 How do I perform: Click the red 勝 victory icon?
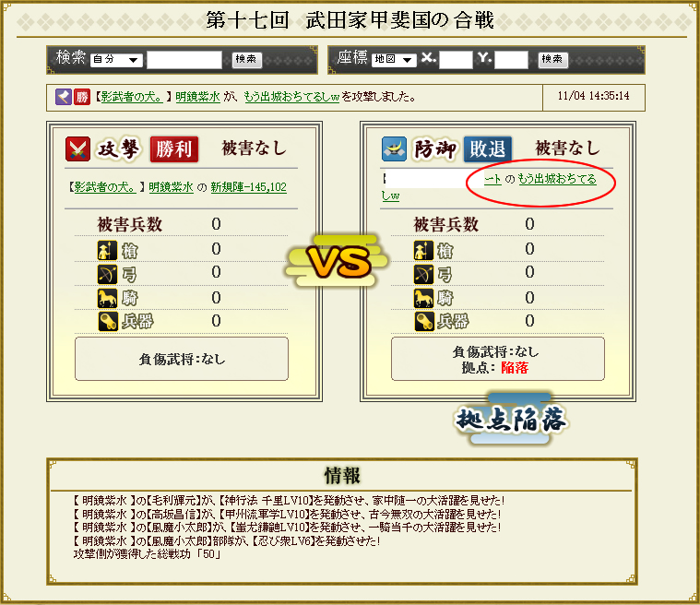tap(82, 97)
